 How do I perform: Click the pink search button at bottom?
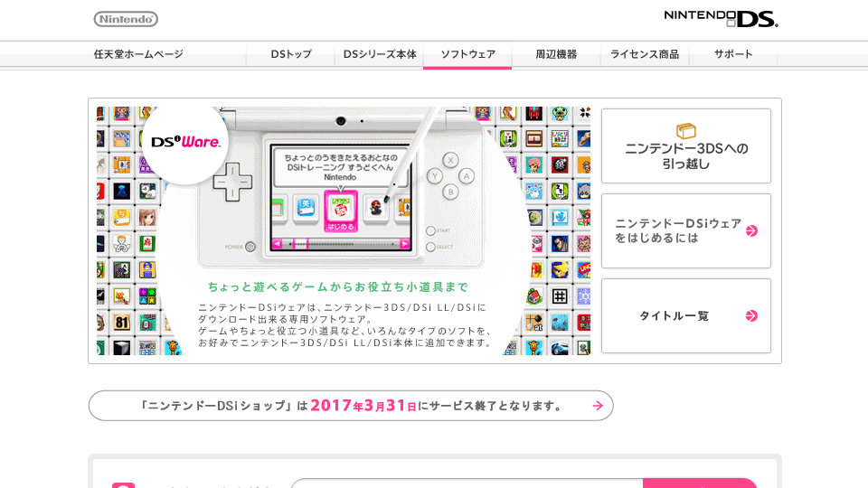pos(700,483)
